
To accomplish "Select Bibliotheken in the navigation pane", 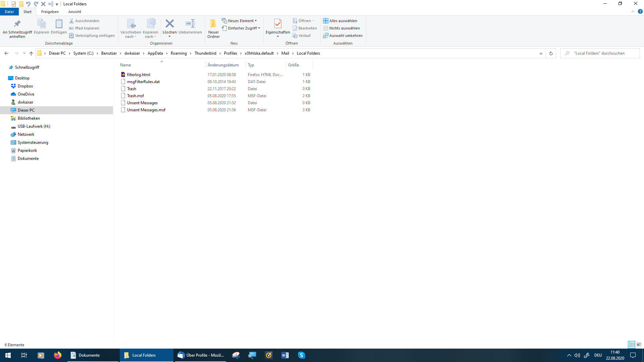I will point(29,118).
